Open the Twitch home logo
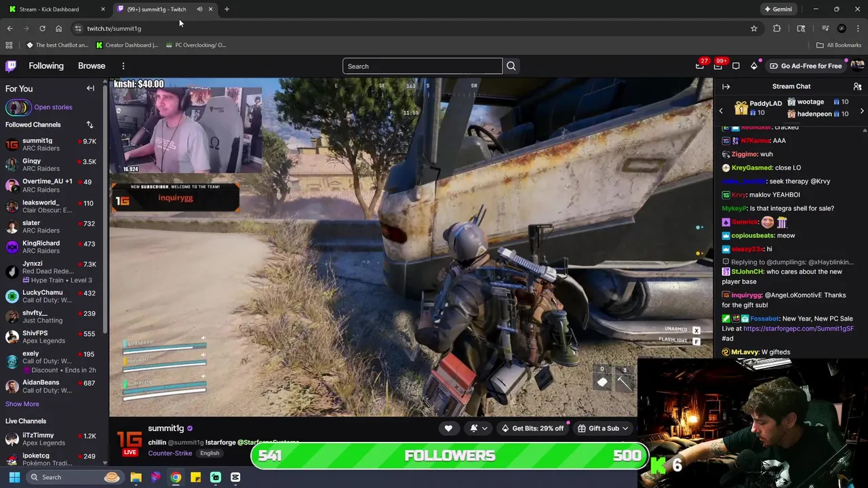This screenshot has width=868, height=488. (x=11, y=66)
